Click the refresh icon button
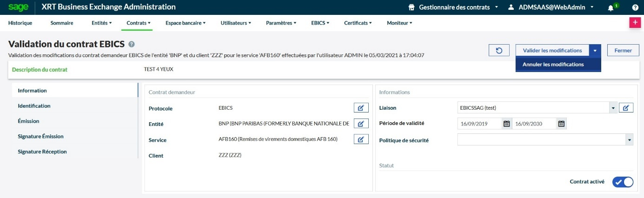 click(499, 51)
